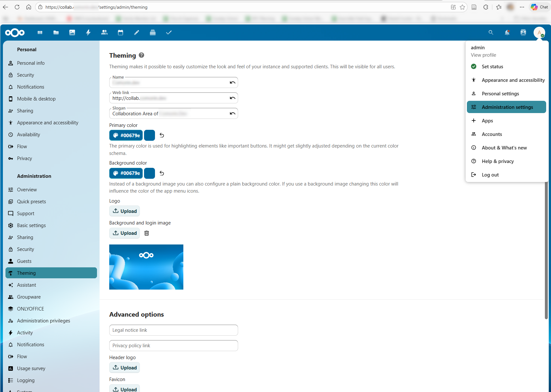Choose Apps in the user menu
The image size is (551, 392).
tap(487, 121)
